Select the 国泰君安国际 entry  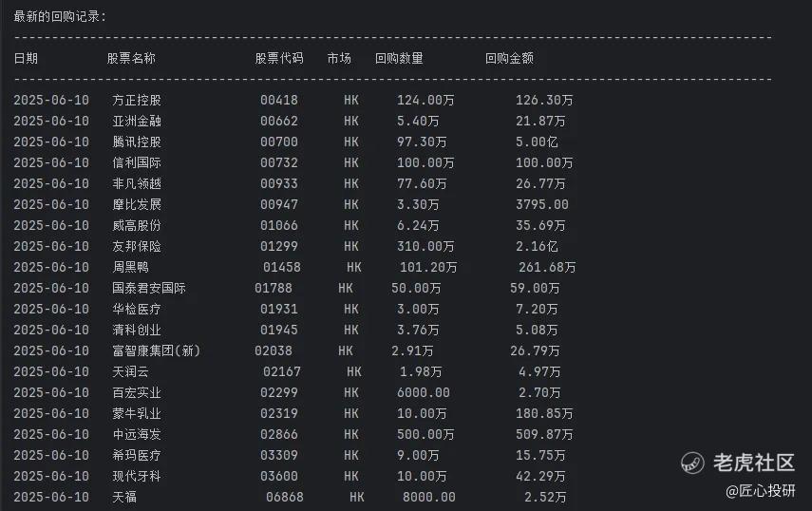(149, 288)
